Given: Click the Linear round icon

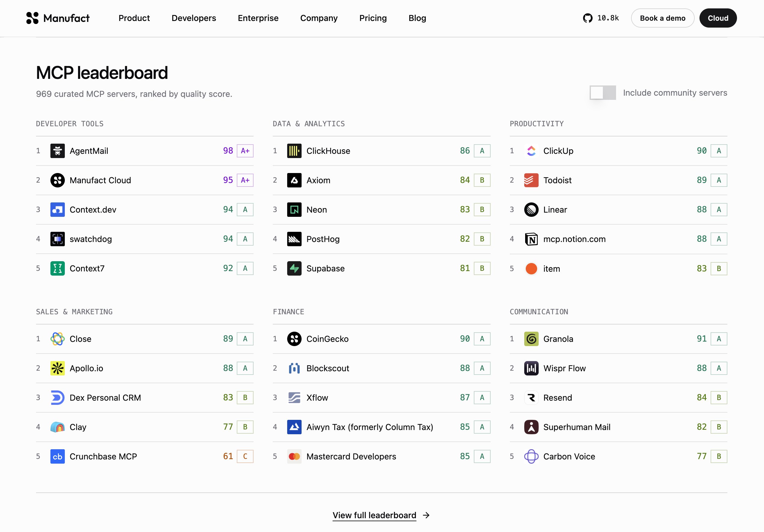Looking at the screenshot, I should click(x=531, y=210).
